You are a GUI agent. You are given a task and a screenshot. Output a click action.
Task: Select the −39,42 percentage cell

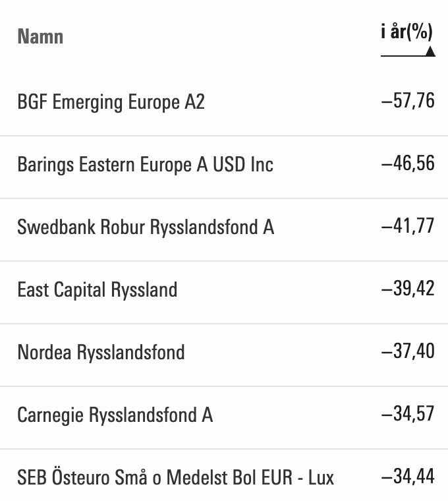tap(408, 289)
